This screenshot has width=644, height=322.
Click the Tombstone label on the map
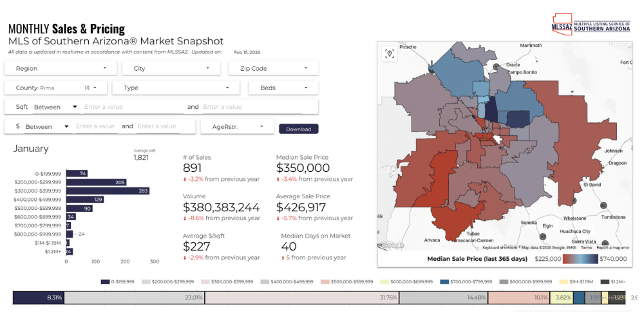[x=614, y=217]
